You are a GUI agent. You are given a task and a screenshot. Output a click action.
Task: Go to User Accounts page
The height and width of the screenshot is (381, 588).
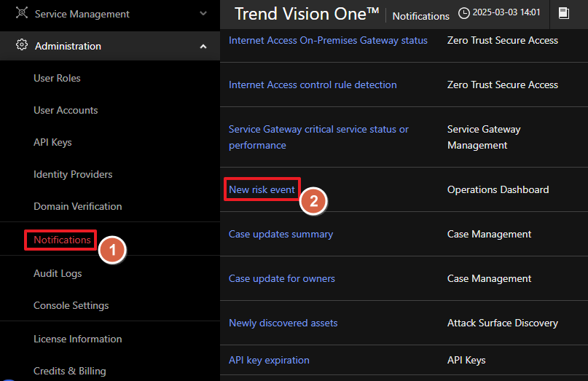[66, 110]
